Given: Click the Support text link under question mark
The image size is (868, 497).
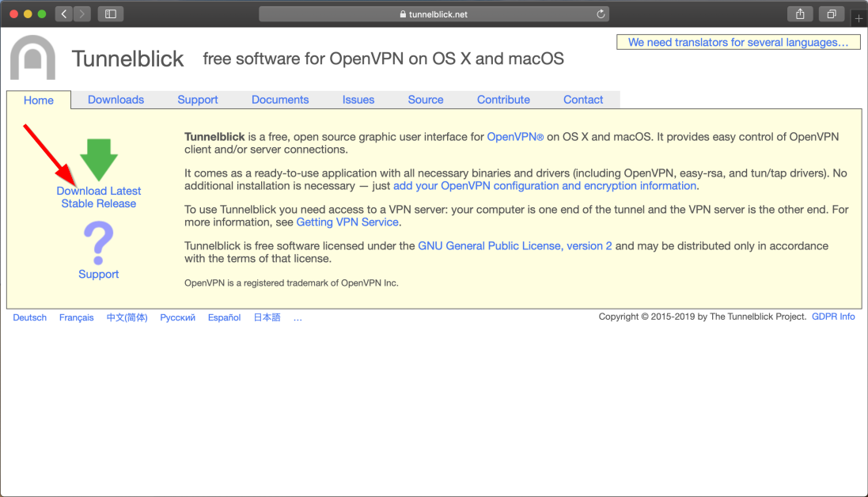Looking at the screenshot, I should (99, 274).
